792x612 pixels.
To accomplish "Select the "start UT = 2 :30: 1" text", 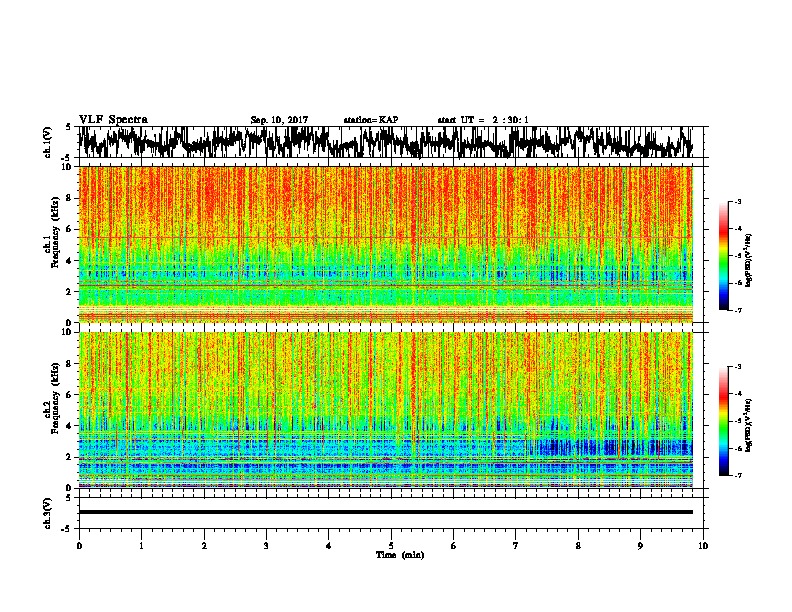I will [x=483, y=120].
